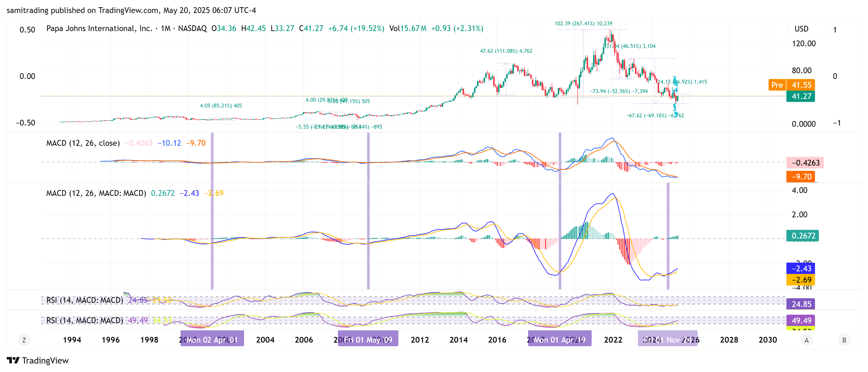This screenshot has width=868, height=372.
Task: Click the 2006 label on the time axis
Action: [304, 340]
